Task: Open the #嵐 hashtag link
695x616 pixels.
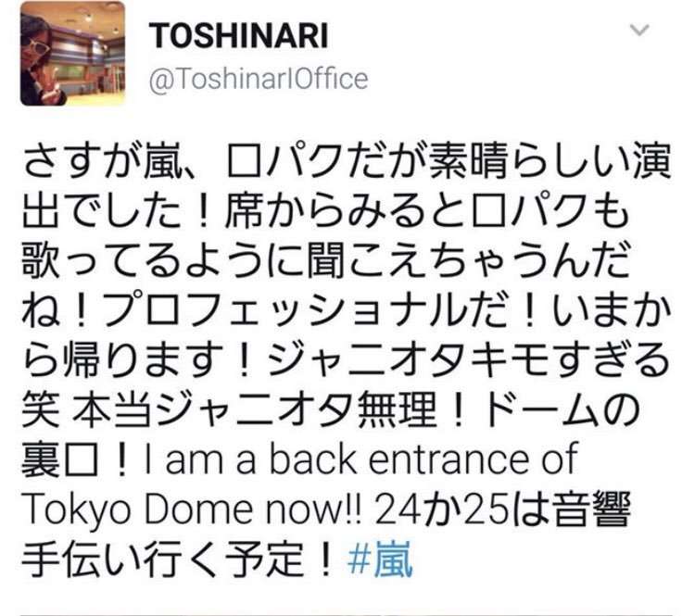Action: (380, 559)
